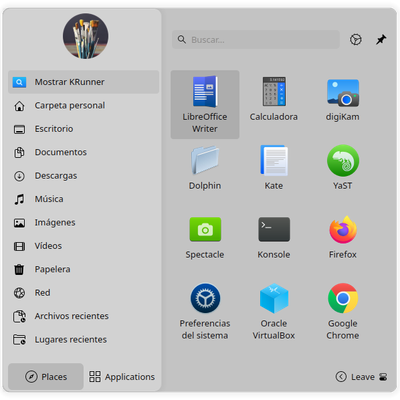400x400 pixels.
Task: Expand the Leave options button
Action: point(355,377)
